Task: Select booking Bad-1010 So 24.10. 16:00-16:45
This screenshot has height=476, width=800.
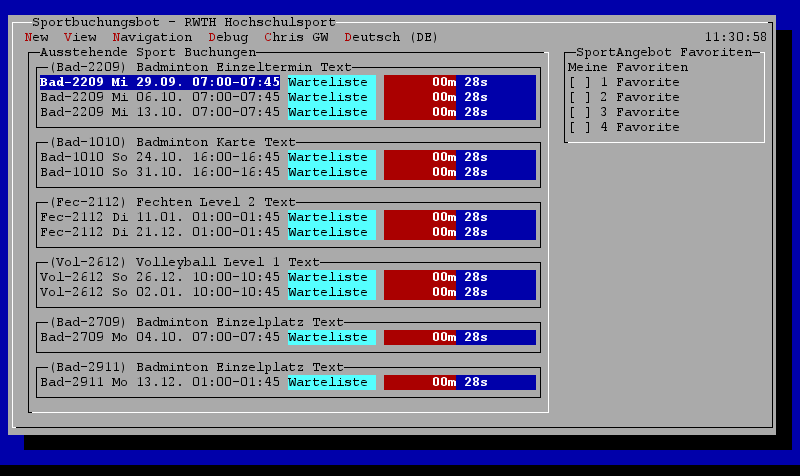Action: point(160,157)
